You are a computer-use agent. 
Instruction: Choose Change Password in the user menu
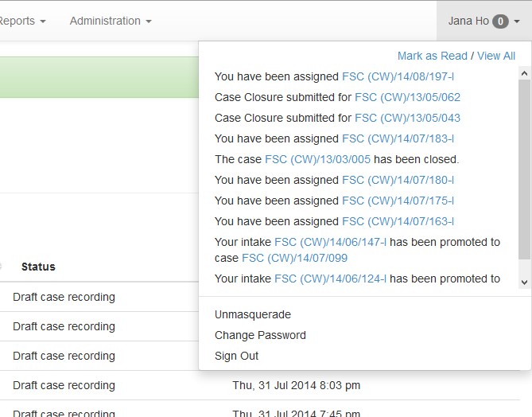(260, 335)
